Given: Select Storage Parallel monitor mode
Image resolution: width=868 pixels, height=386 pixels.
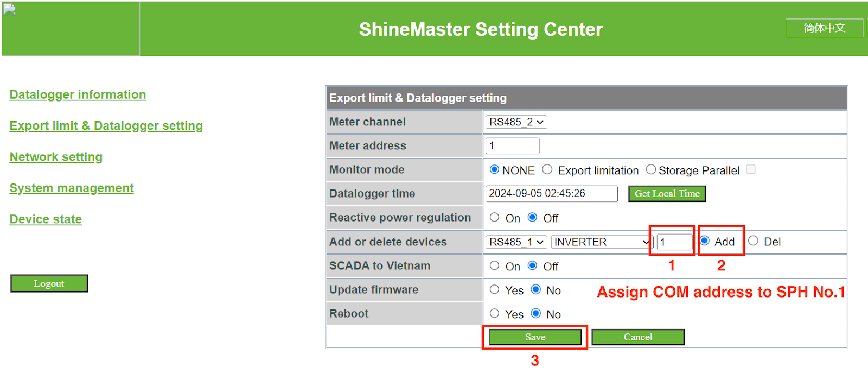Looking at the screenshot, I should [651, 170].
